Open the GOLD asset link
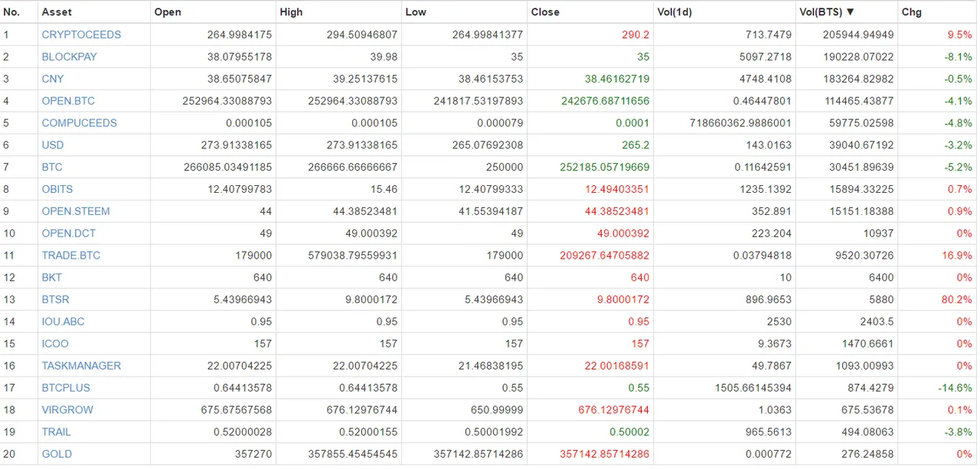The height and width of the screenshot is (469, 980). click(57, 454)
